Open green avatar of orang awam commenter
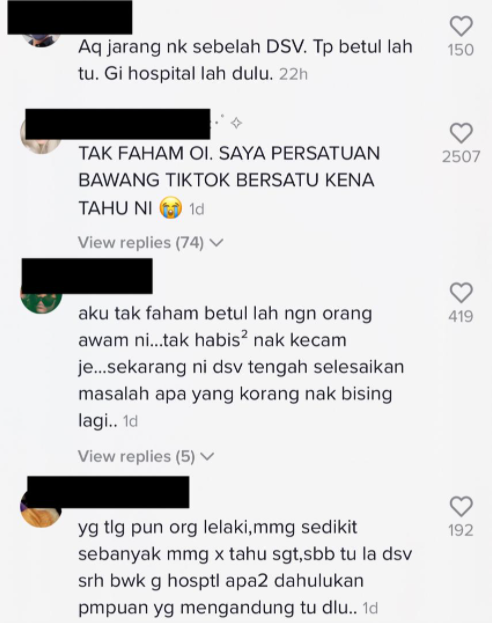The width and height of the screenshot is (492, 623). point(41,303)
